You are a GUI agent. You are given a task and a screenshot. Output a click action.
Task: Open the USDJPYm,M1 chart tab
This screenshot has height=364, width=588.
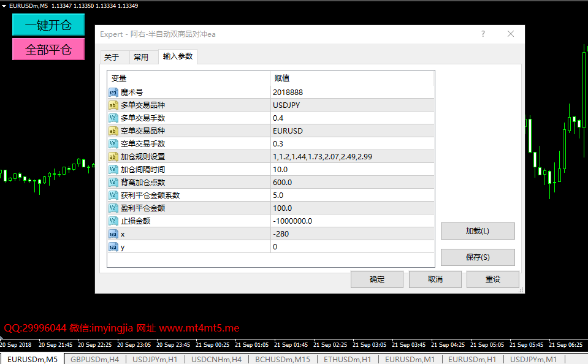coord(533,359)
